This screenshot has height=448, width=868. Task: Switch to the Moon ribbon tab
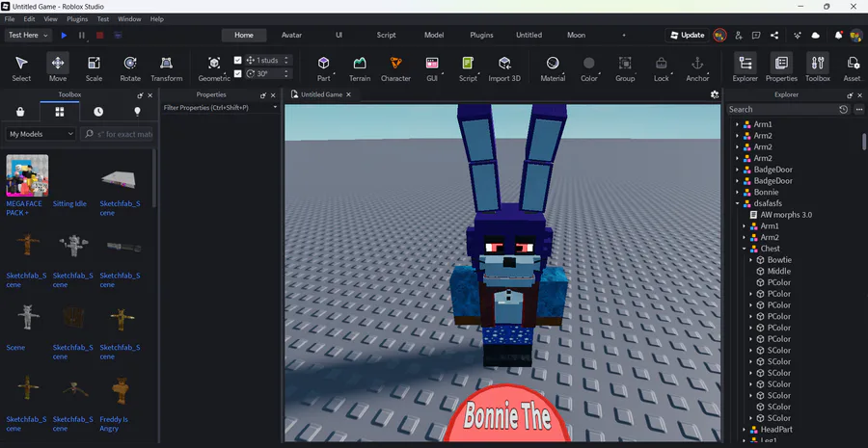pos(577,35)
